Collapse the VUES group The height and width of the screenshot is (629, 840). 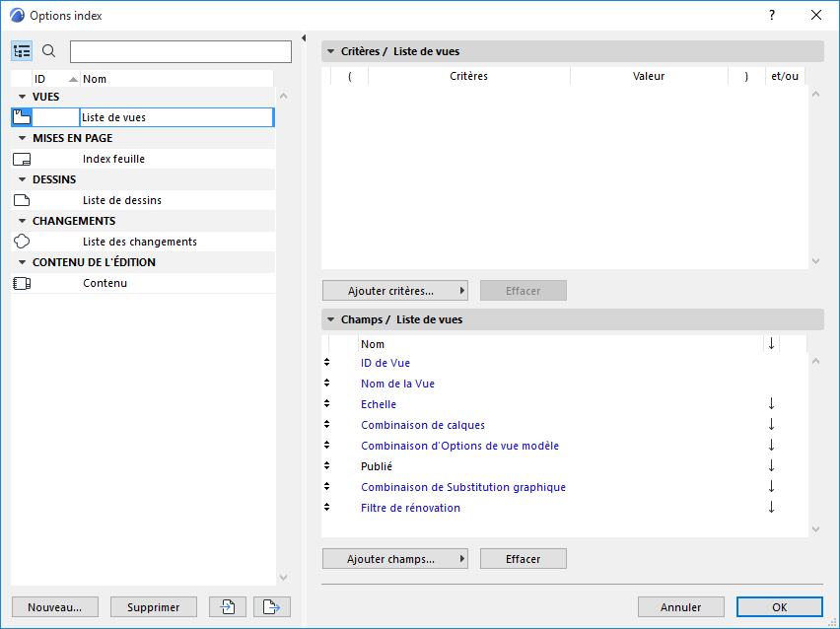[x=22, y=96]
